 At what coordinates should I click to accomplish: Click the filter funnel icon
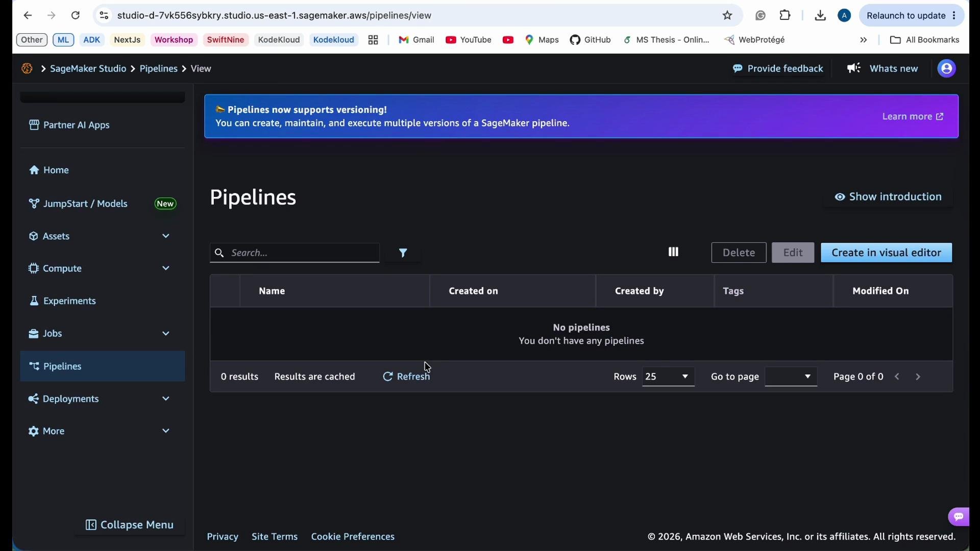403,253
